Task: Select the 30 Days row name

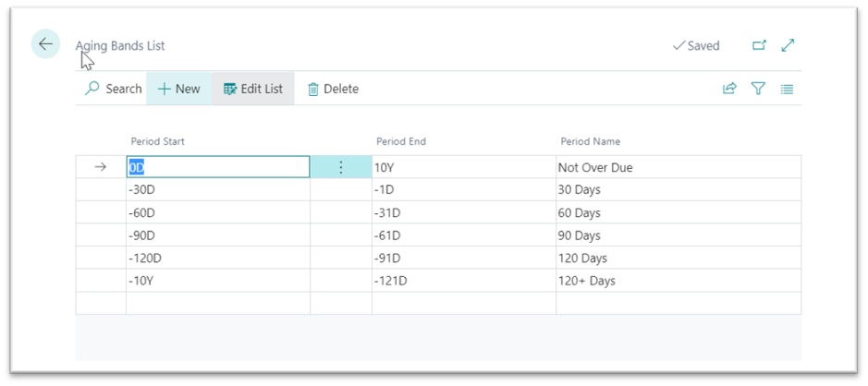Action: point(579,190)
